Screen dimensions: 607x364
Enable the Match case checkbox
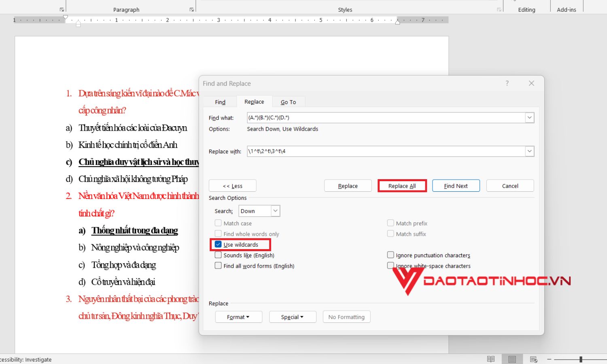point(218,223)
